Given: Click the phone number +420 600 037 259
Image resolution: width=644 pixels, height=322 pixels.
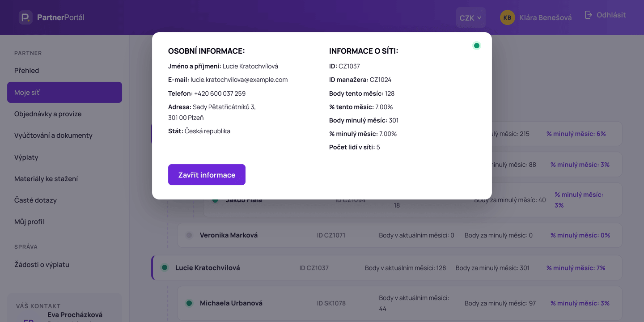Looking at the screenshot, I should tap(220, 93).
